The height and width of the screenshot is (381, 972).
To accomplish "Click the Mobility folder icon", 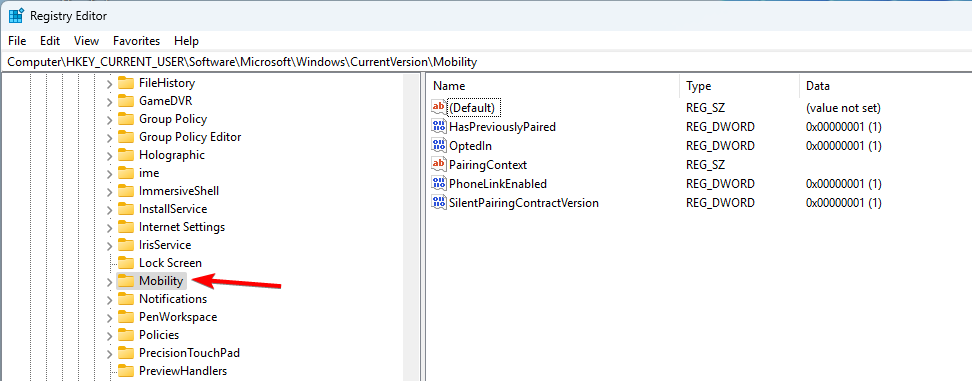I will point(126,281).
